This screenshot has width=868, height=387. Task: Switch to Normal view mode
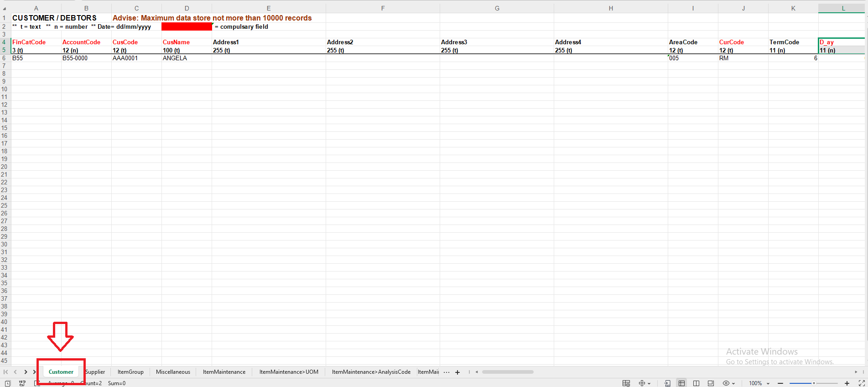[x=681, y=383]
